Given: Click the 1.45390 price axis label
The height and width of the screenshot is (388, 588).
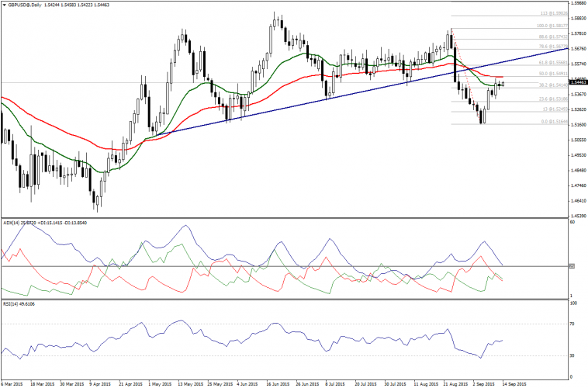Looking at the screenshot, I should (x=578, y=216).
